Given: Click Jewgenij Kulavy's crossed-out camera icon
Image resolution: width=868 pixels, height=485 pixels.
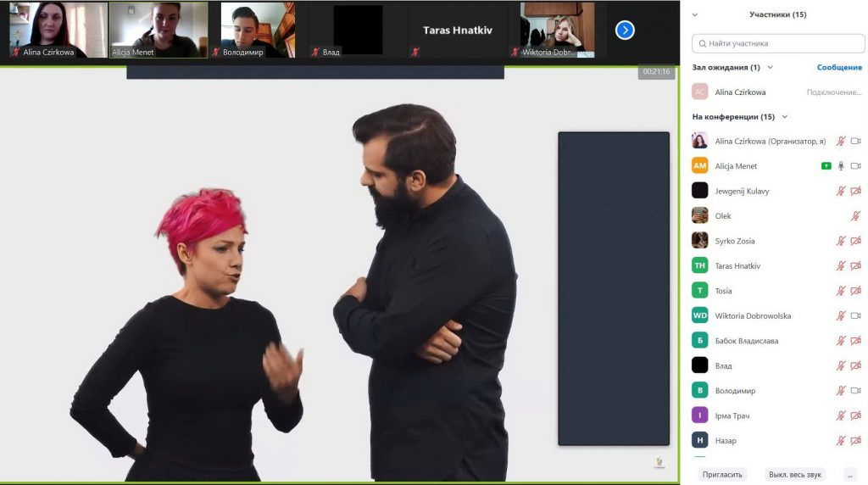Looking at the screenshot, I should 855,192.
